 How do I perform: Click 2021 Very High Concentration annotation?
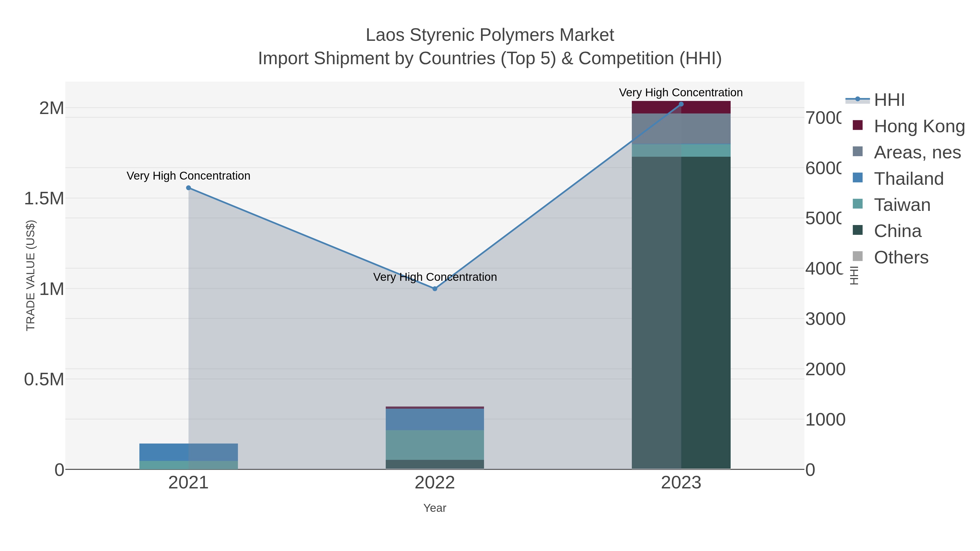tap(188, 176)
